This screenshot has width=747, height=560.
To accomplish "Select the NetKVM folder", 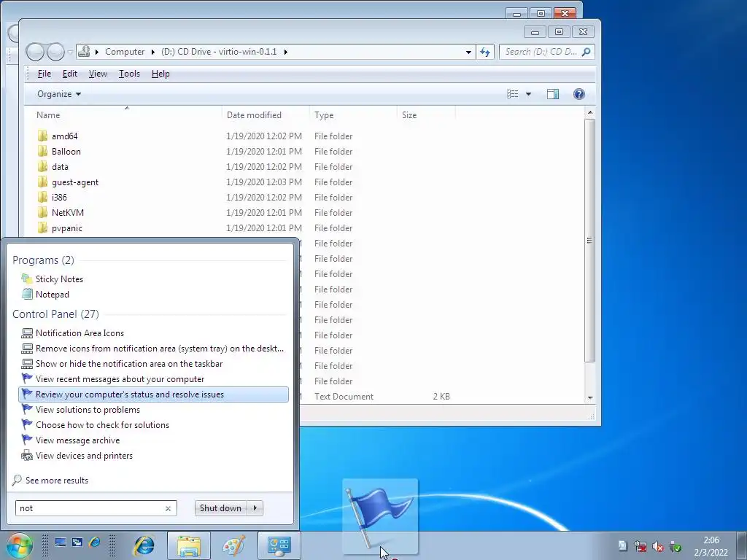I will 67,212.
